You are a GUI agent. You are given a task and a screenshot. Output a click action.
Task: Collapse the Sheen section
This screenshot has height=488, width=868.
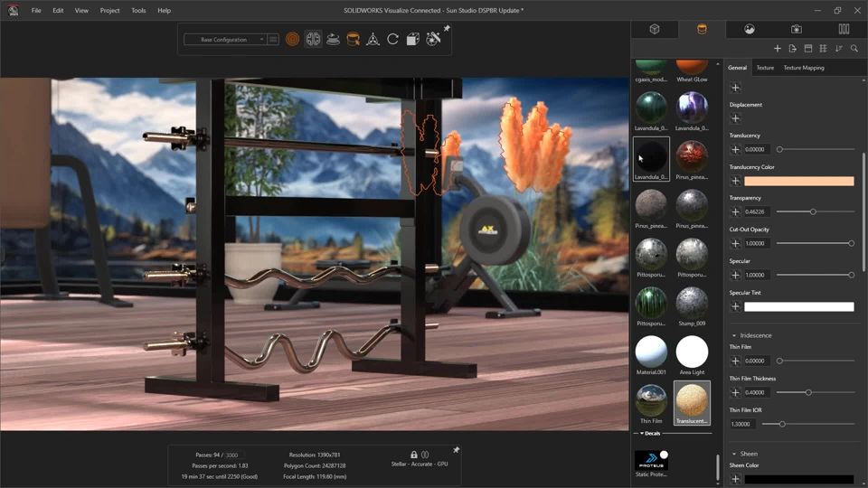(734, 454)
